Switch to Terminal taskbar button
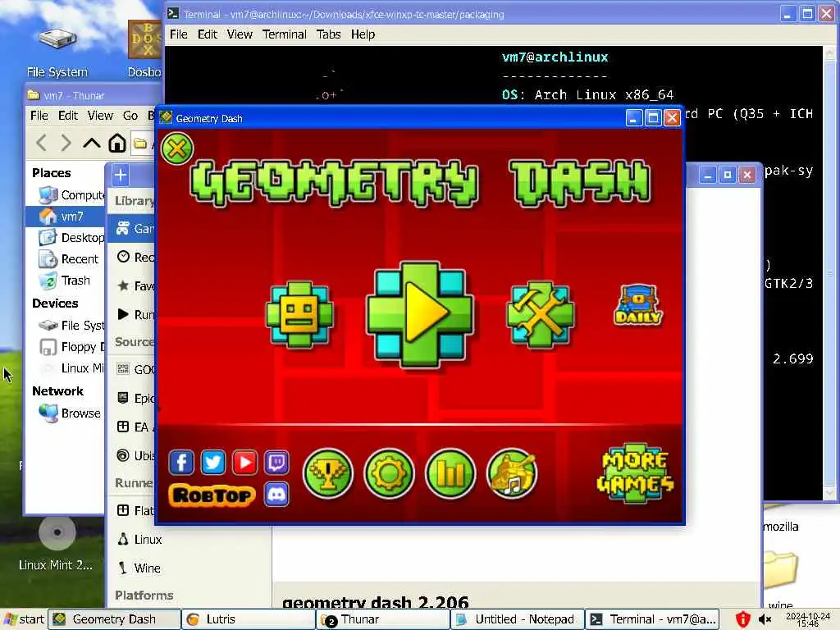This screenshot has height=630, width=840. [x=652, y=620]
